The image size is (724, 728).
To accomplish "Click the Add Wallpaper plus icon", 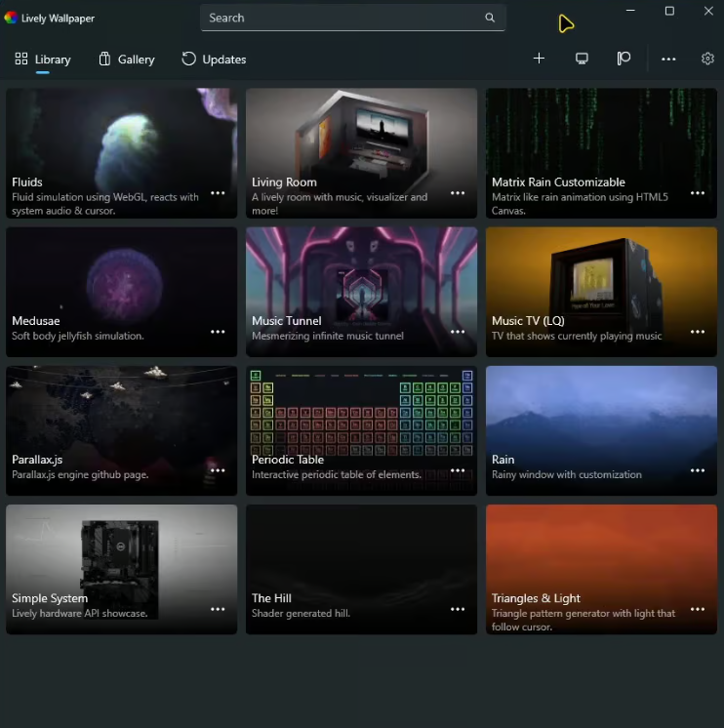I will (x=539, y=59).
